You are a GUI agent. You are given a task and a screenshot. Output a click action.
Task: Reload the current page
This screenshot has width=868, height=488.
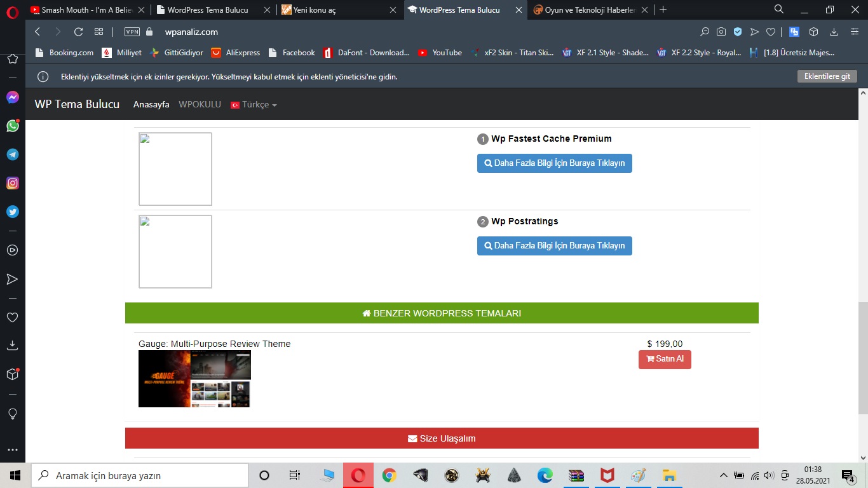click(x=78, y=32)
